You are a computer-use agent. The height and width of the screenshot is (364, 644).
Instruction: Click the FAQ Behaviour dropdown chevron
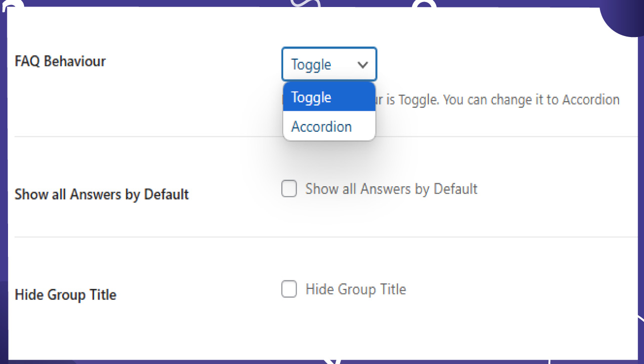point(364,64)
